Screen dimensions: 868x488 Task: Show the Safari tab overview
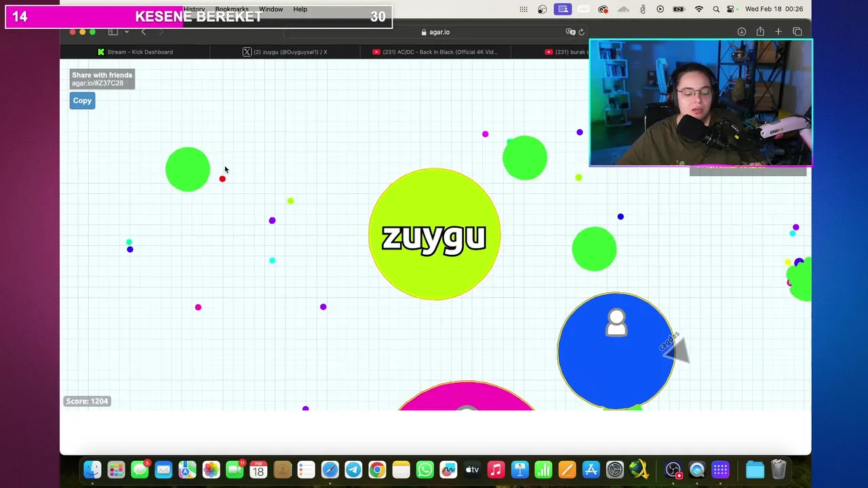click(x=797, y=32)
